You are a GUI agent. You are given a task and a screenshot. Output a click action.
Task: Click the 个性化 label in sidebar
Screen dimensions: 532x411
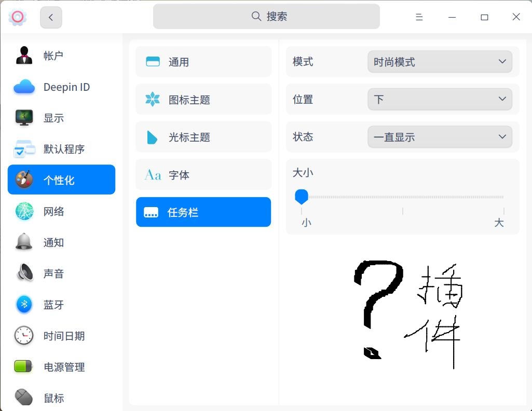[x=59, y=180]
